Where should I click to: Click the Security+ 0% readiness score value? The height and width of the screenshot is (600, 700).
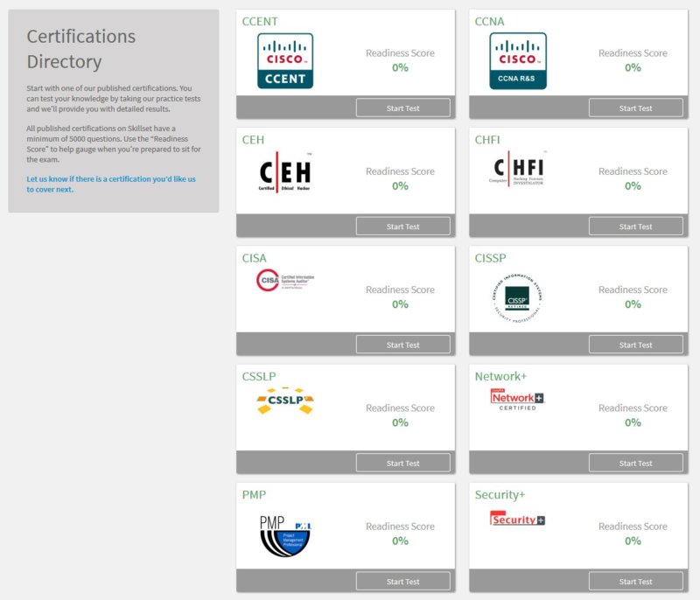pos(633,541)
